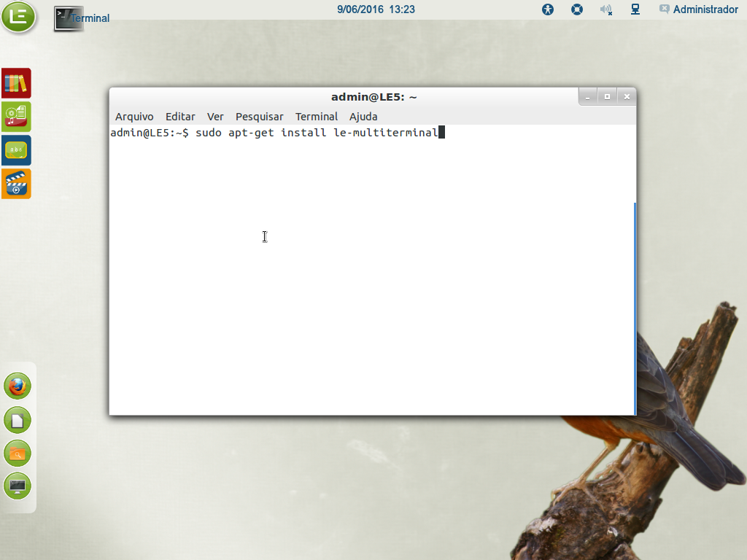Open the document editor dock icon

pos(18,420)
